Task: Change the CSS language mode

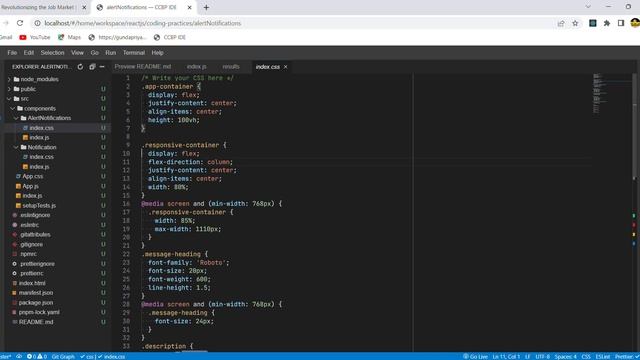Action: tap(586, 356)
